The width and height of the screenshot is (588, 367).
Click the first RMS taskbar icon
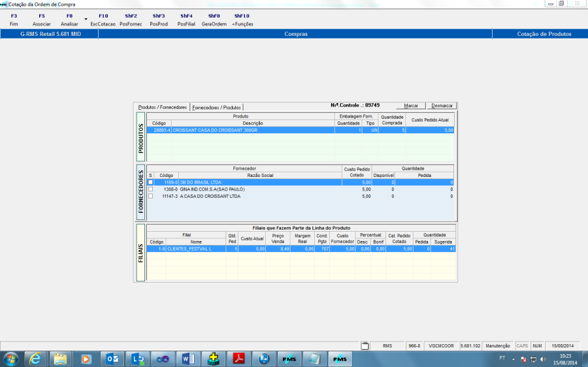289,359
